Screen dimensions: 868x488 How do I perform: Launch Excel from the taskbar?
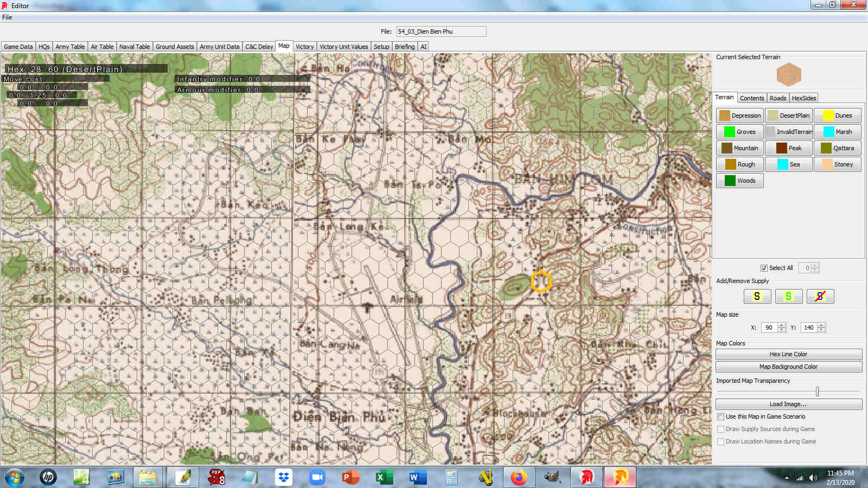click(x=384, y=477)
